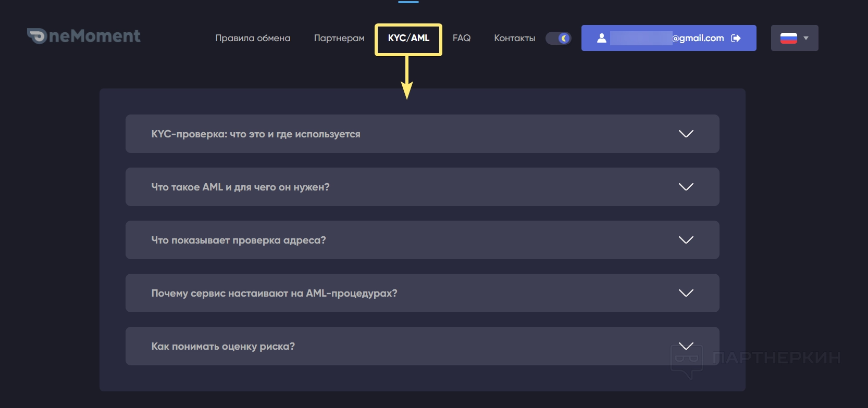Expand 'Почему сервис настаивают' chevron
Screen dimensions: 868x408
[x=686, y=293]
